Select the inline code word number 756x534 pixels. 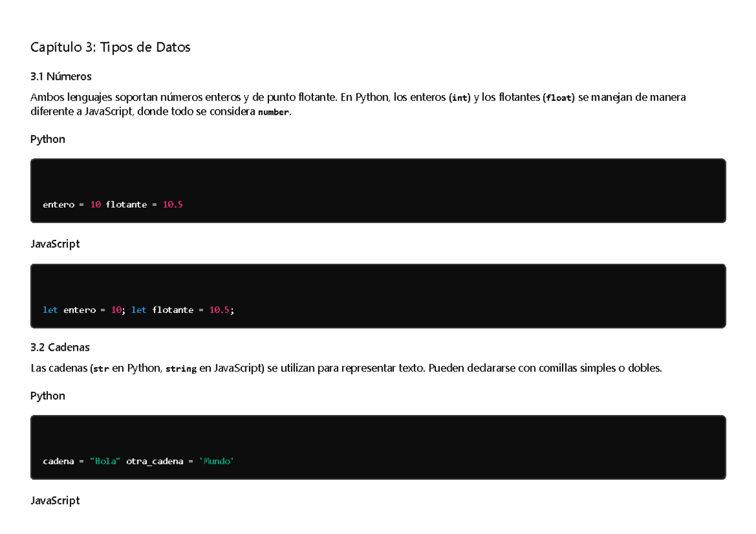(274, 111)
